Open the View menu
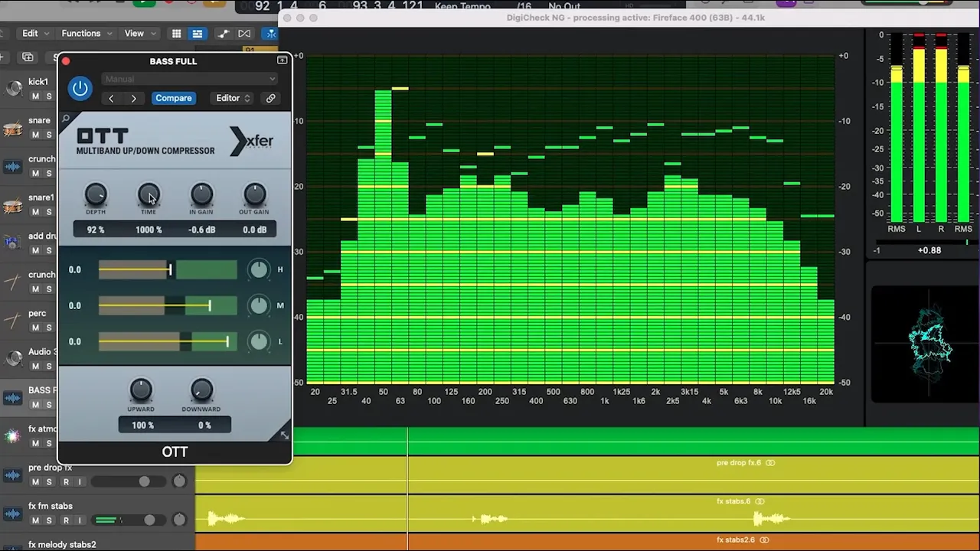 coord(139,33)
